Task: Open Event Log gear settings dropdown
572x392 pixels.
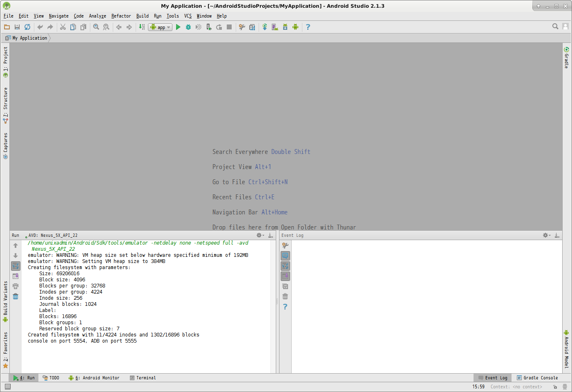Action: (x=546, y=235)
